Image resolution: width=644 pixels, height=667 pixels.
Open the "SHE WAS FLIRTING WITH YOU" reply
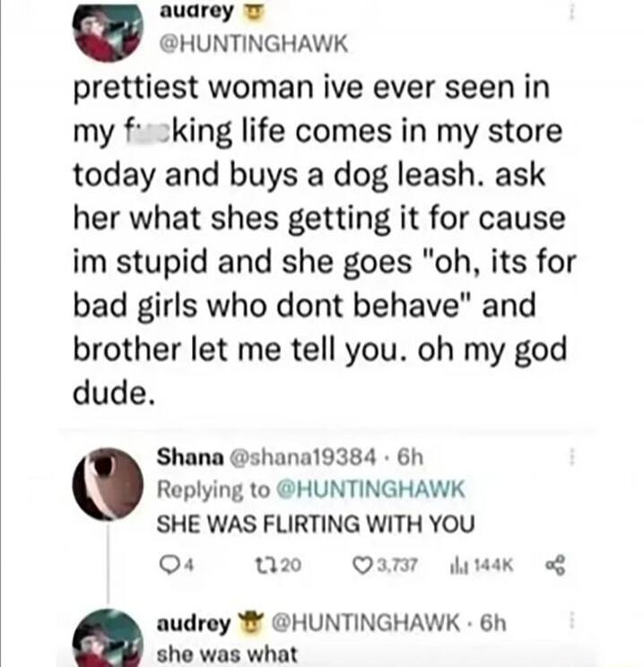tap(316, 524)
